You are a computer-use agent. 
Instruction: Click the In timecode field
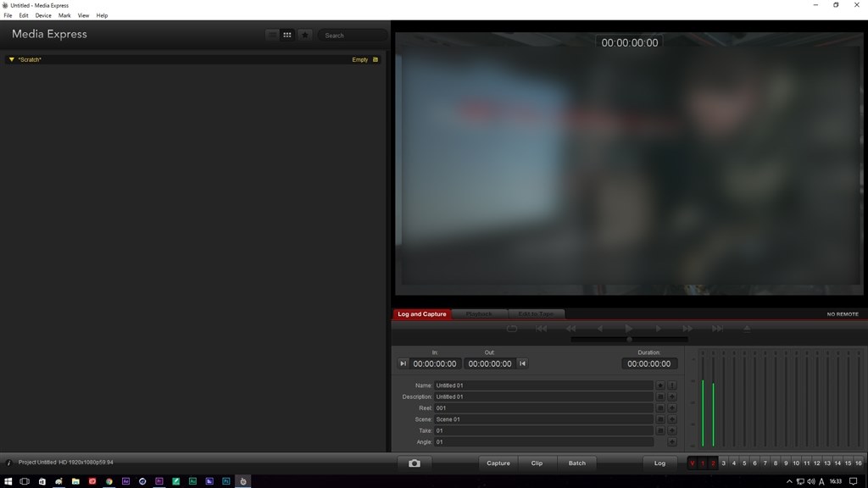click(435, 363)
